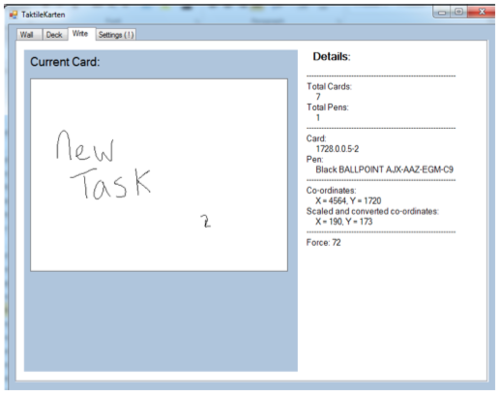Open the Deck tab
The height and width of the screenshot is (395, 500).
55,35
